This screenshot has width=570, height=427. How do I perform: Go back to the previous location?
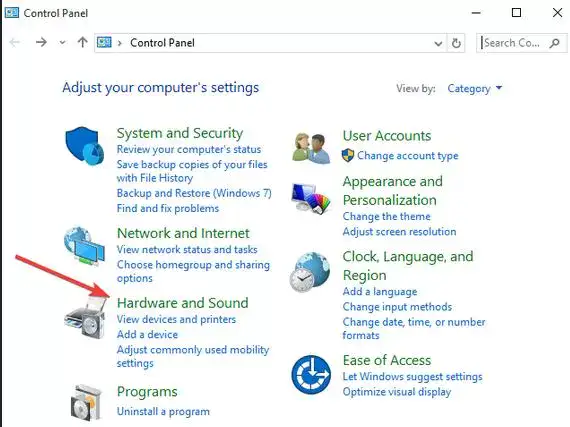click(15, 43)
